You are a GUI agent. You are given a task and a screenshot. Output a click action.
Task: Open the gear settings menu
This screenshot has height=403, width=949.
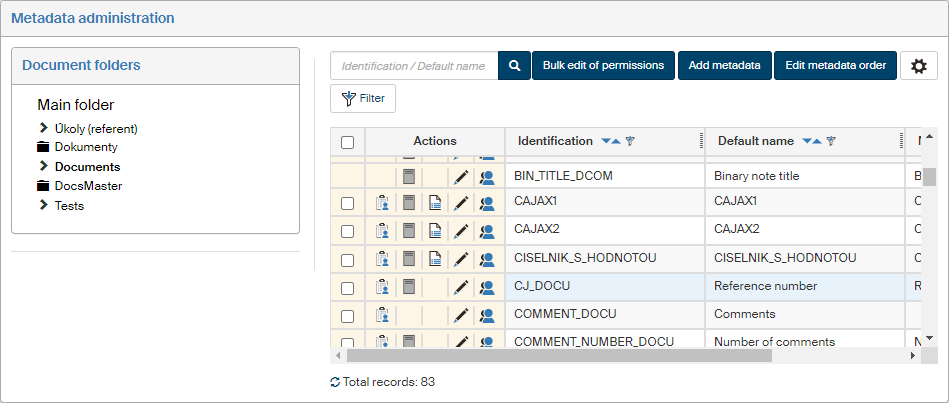[919, 66]
